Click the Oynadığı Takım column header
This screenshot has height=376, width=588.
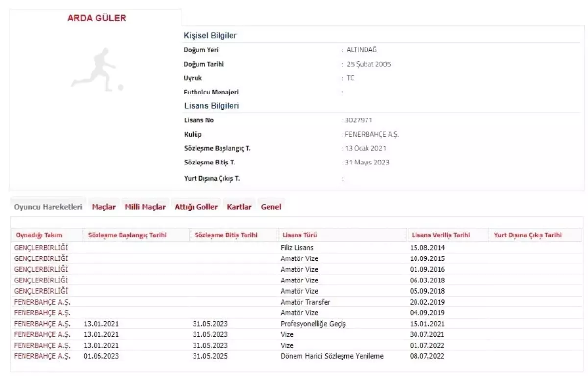[x=39, y=235]
